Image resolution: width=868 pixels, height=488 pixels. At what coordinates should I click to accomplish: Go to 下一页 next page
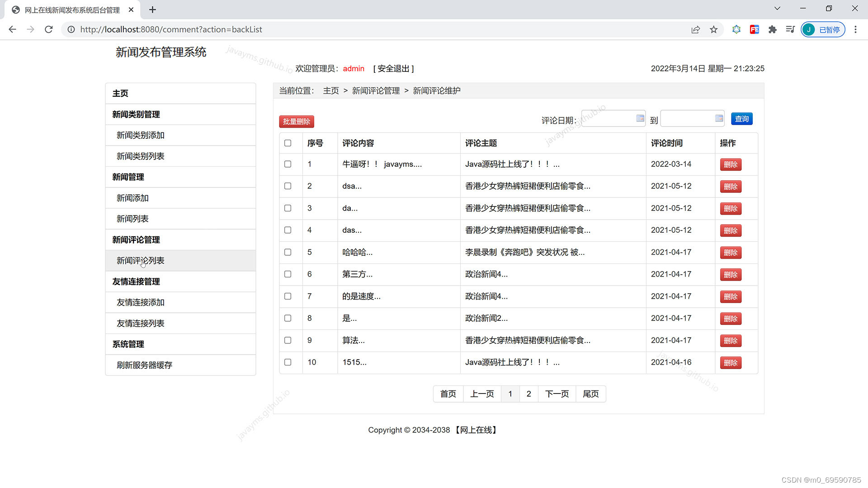pyautogui.click(x=557, y=394)
